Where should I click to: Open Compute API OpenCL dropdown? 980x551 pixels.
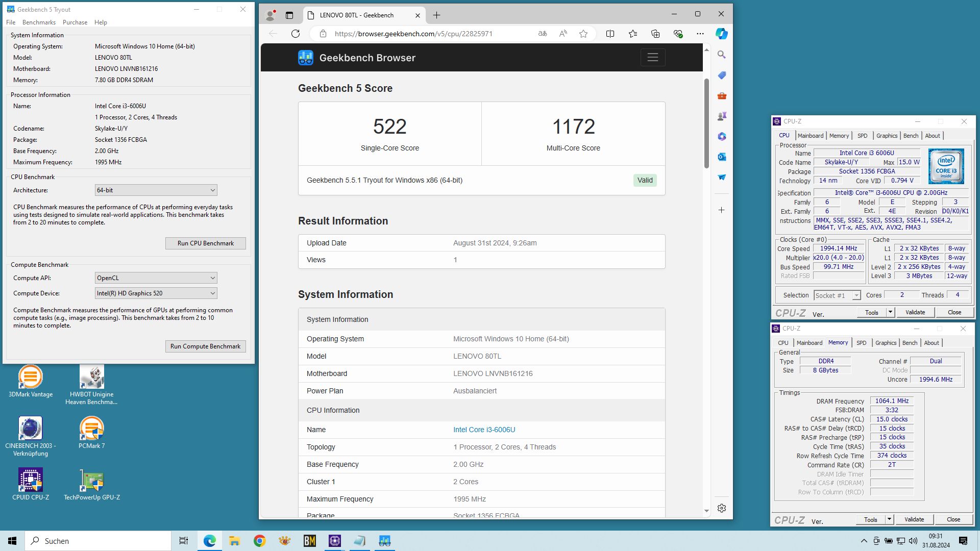156,278
